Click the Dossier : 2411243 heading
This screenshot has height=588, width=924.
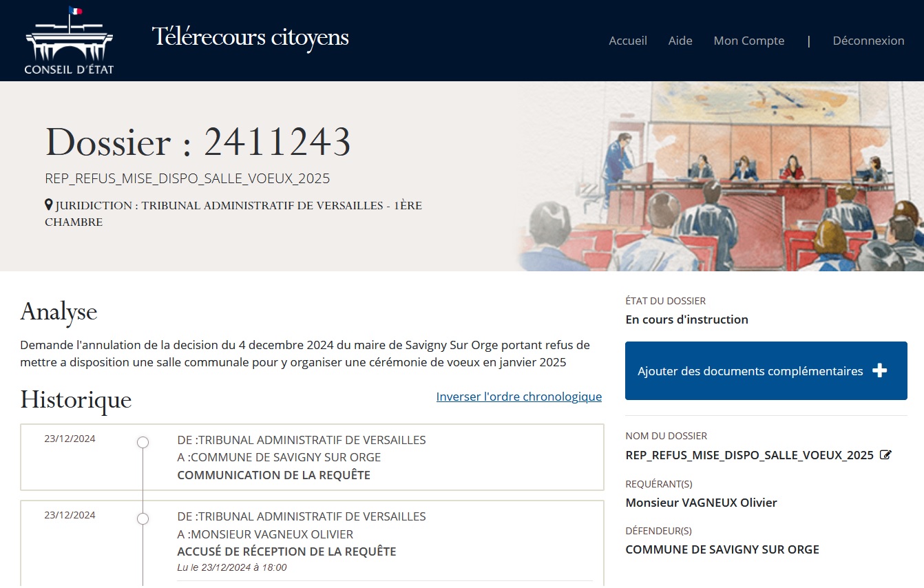point(198,143)
